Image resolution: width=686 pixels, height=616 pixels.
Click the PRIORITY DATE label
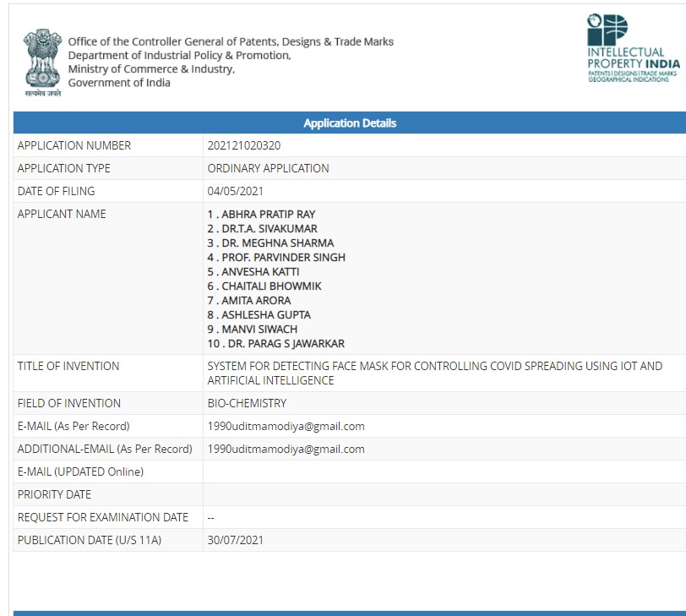(x=54, y=494)
